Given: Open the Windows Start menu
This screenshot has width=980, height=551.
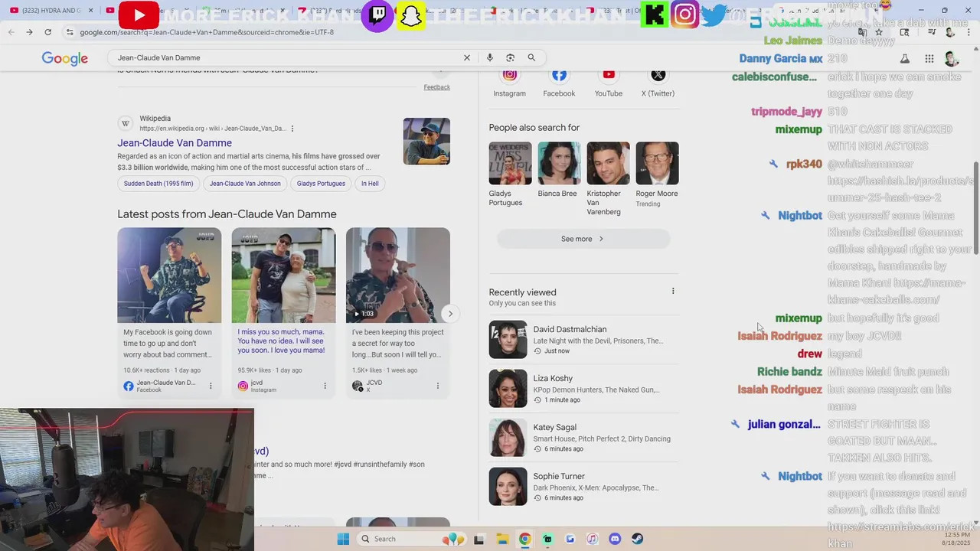Looking at the screenshot, I should pos(343,539).
